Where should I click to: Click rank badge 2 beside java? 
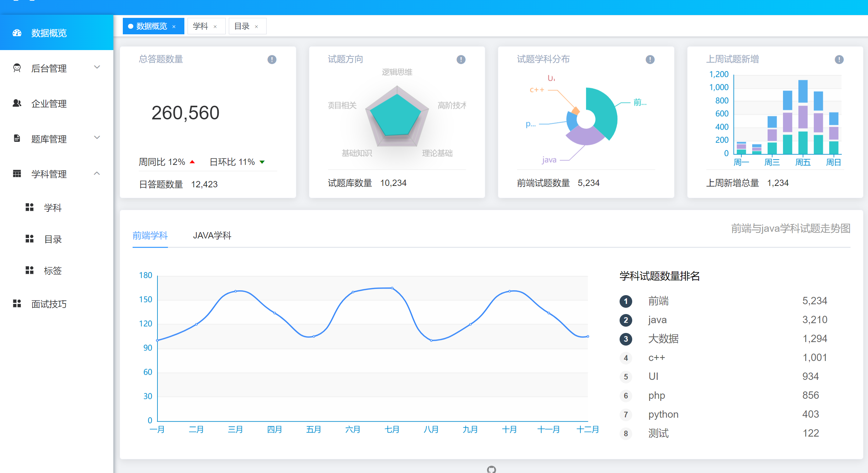pos(626,320)
